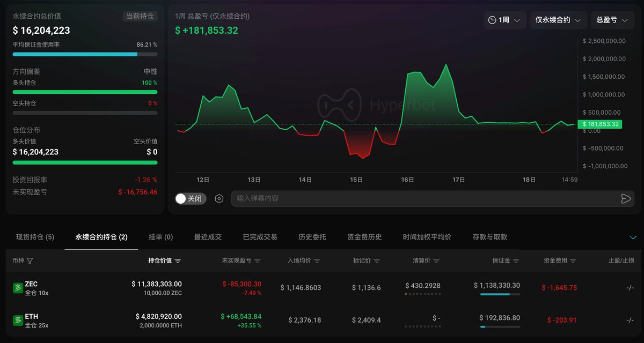Screen dimensions: 644x343
Task: Click the ETH long badge icon
Action: coord(18,320)
